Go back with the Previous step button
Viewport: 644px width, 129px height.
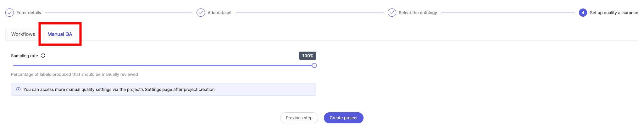click(x=299, y=118)
